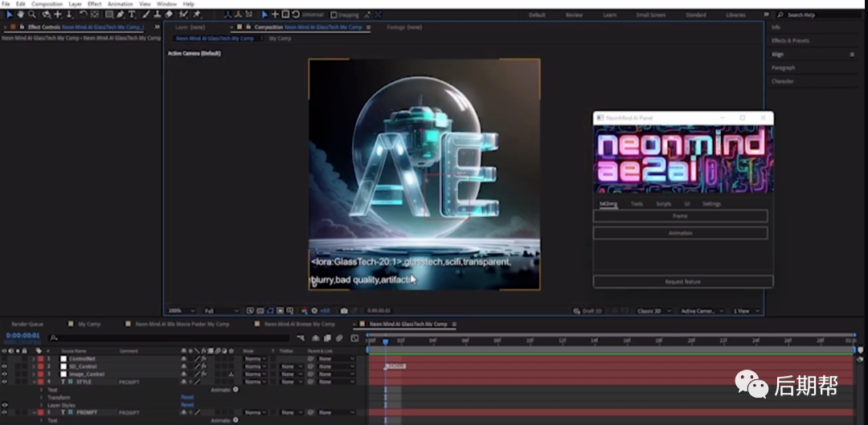Open the Effect menu

(x=95, y=4)
